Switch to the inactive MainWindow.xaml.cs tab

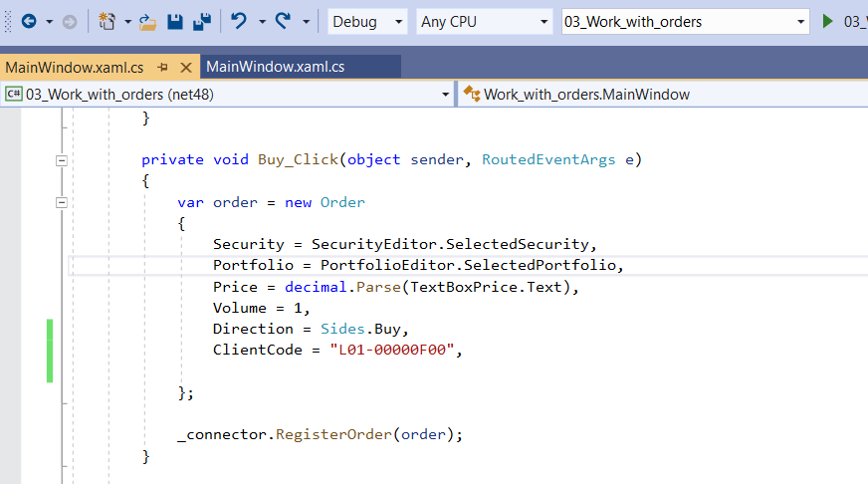pos(275,67)
